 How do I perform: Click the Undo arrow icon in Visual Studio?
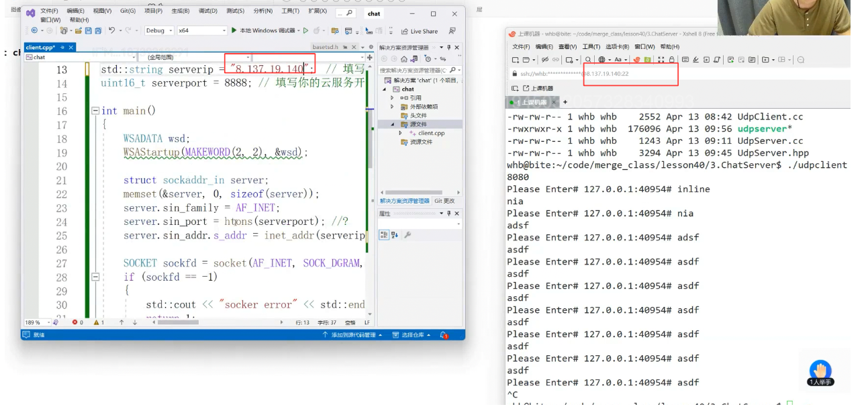coord(111,31)
